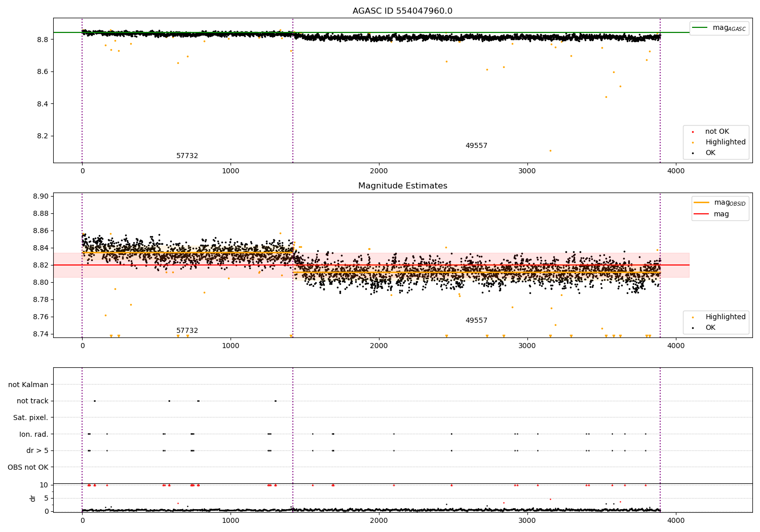This screenshot has height=532, width=760.
Task: Click the red 'mag' legend entry
Action: (x=711, y=214)
